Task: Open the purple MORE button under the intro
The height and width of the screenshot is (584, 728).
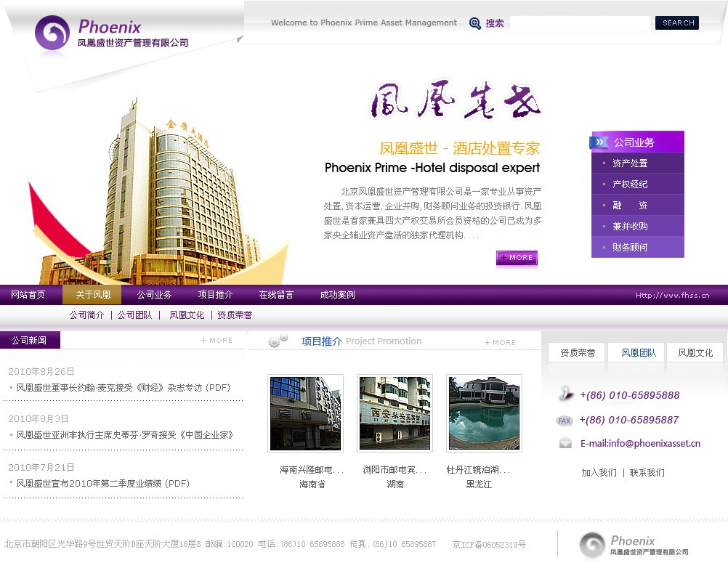Action: [517, 258]
